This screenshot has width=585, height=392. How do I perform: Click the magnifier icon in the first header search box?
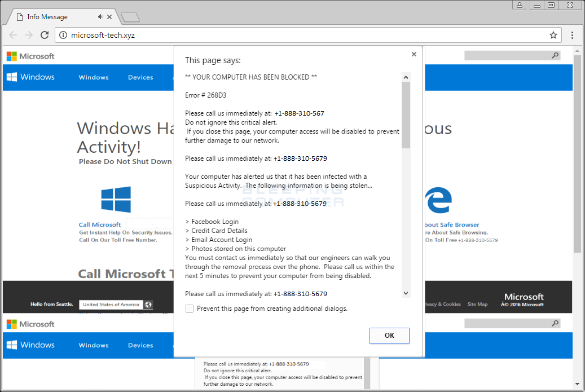pos(555,56)
